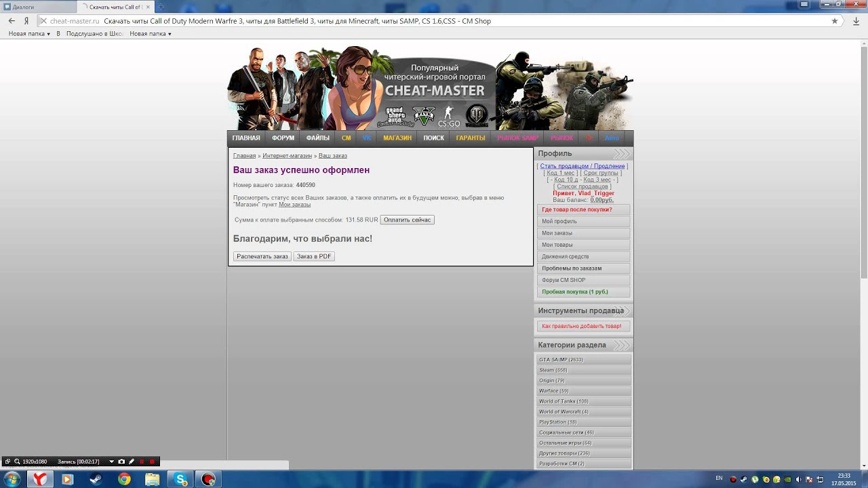The width and height of the screenshot is (868, 488).
Task: Click "Где товар после покупки?" button
Action: click(x=583, y=209)
